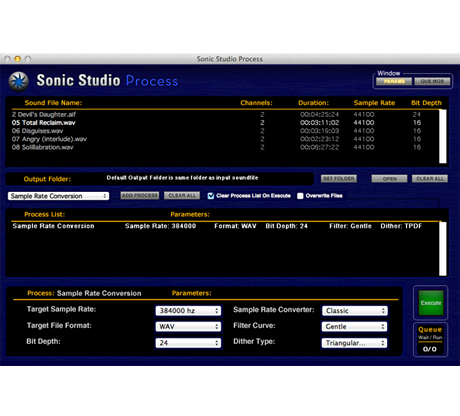This screenshot has height=416, width=460.
Task: Click the Channels column header
Action: click(256, 103)
